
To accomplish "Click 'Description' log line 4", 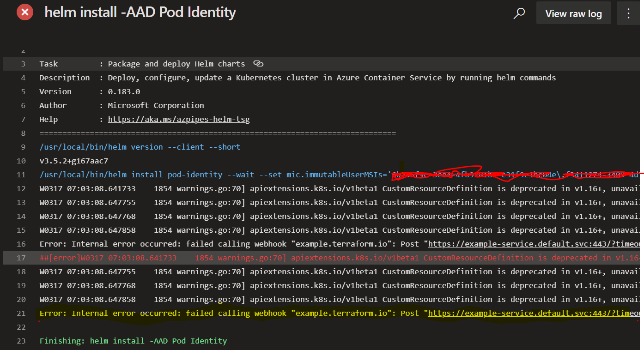I will coord(298,78).
